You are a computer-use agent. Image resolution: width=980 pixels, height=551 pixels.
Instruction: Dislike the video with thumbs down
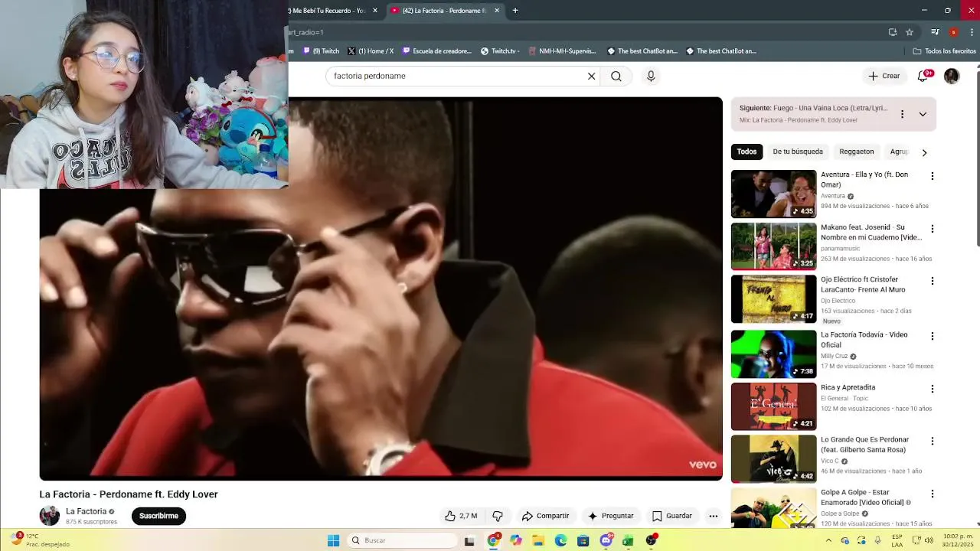(x=498, y=516)
